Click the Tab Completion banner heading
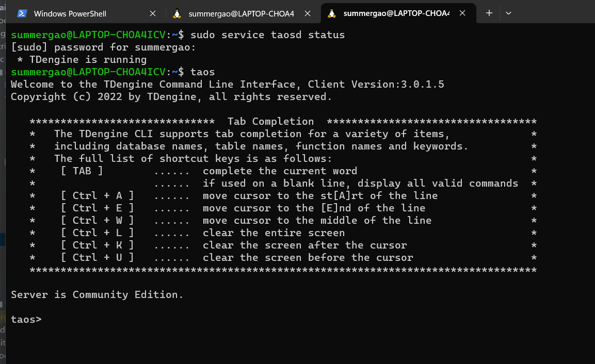The height and width of the screenshot is (364, 595). (x=270, y=121)
